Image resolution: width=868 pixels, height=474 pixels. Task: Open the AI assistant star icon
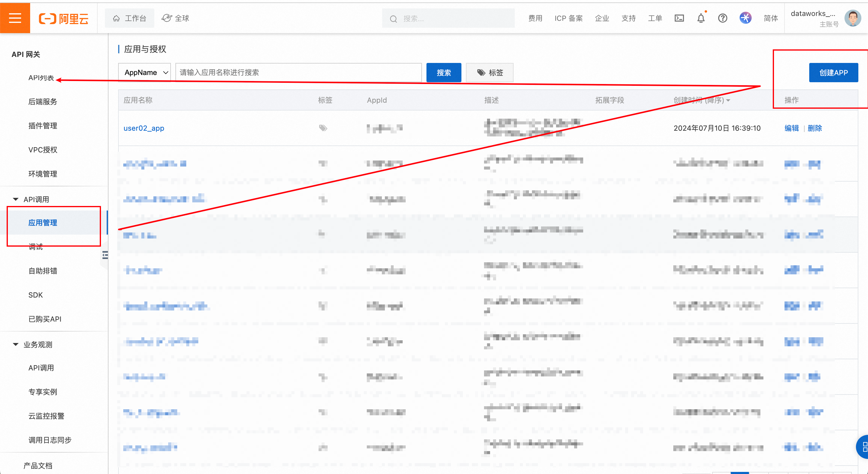[x=745, y=18]
